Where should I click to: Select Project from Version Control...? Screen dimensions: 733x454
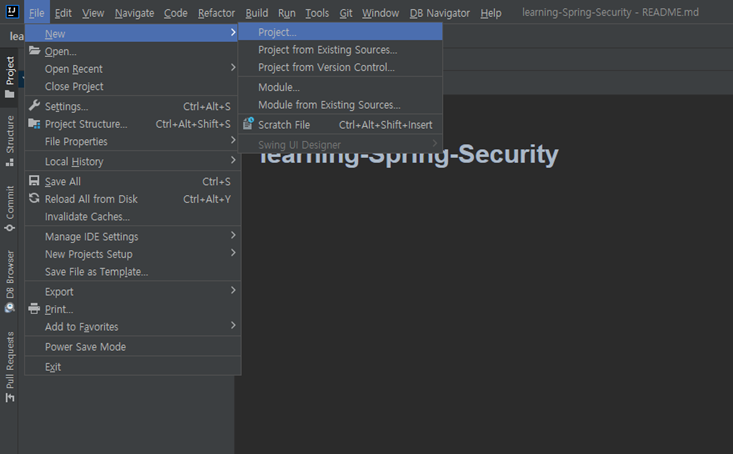tap(340, 67)
